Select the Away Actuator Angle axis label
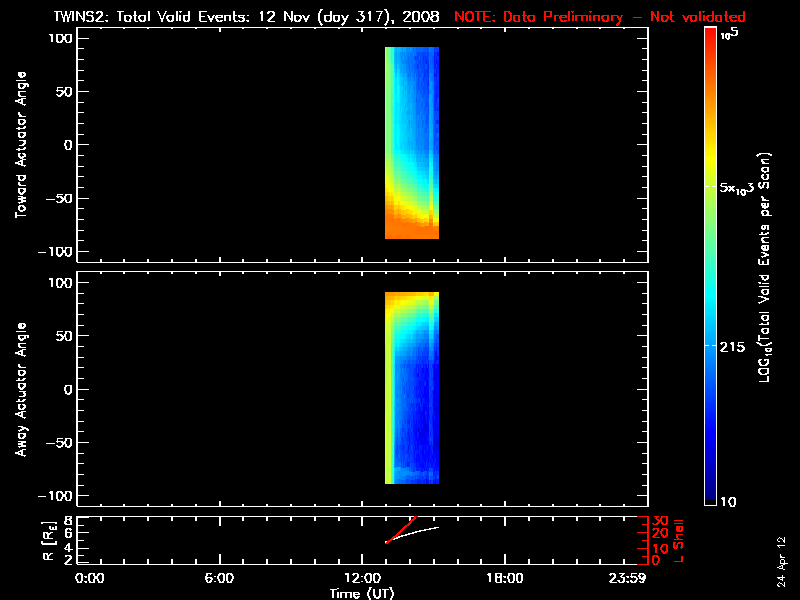 click(x=20, y=390)
